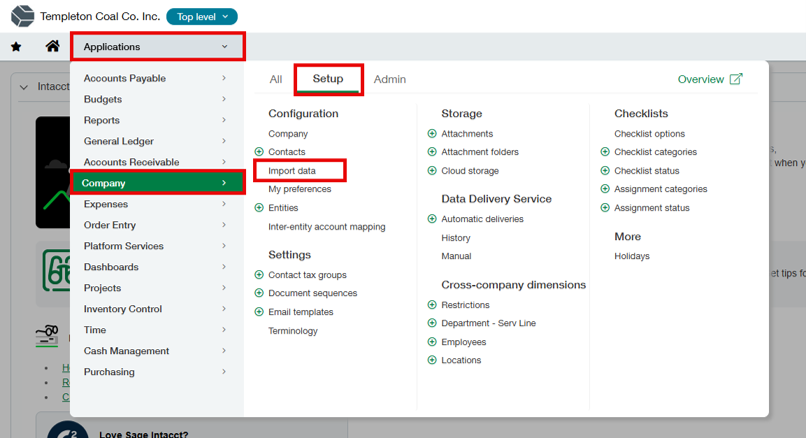Click the Templeton Coal company logo
The height and width of the screenshot is (438, 806).
[x=22, y=16]
